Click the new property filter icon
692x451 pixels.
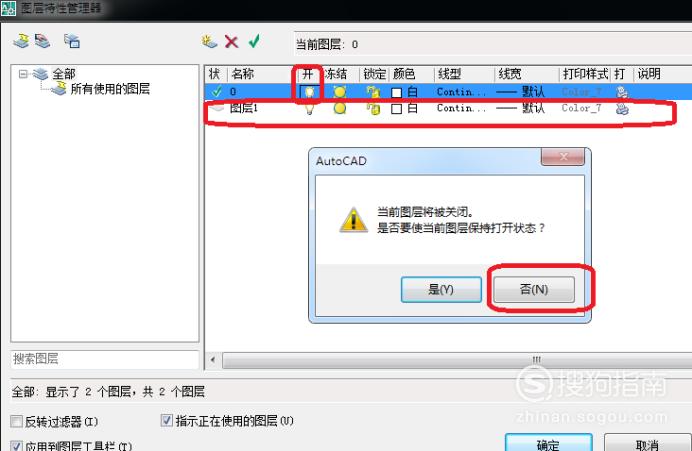point(21,41)
